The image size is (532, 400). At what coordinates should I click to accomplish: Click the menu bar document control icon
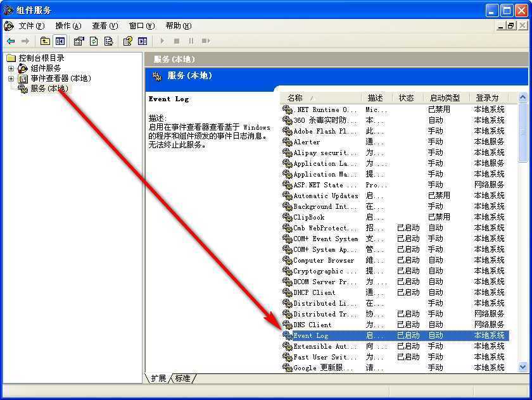[x=8, y=26]
